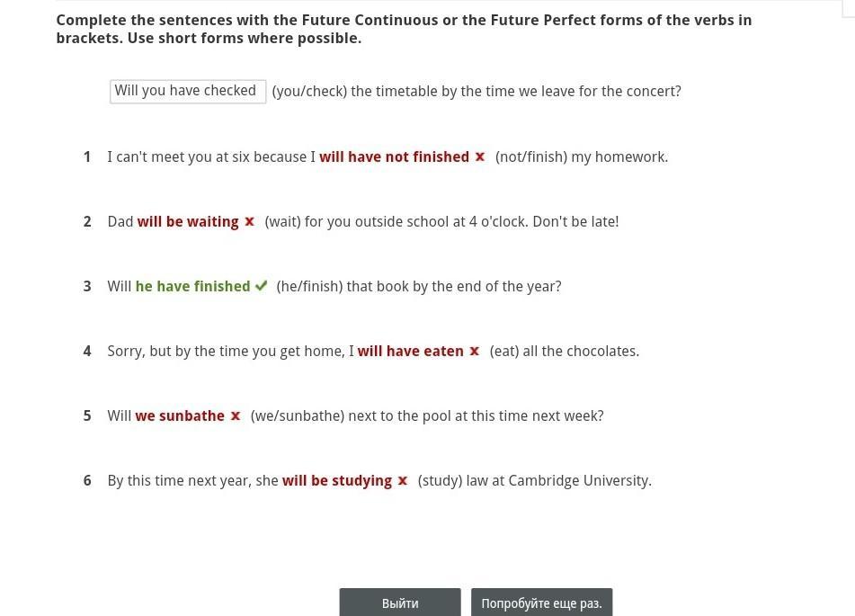
Task: Click the hint '(we/sunbathe)' in sentence five
Action: click(x=295, y=415)
